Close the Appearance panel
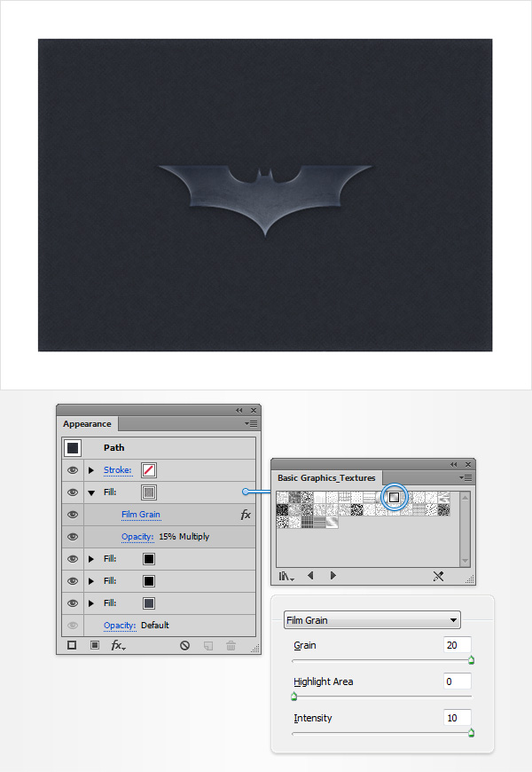 pos(254,410)
